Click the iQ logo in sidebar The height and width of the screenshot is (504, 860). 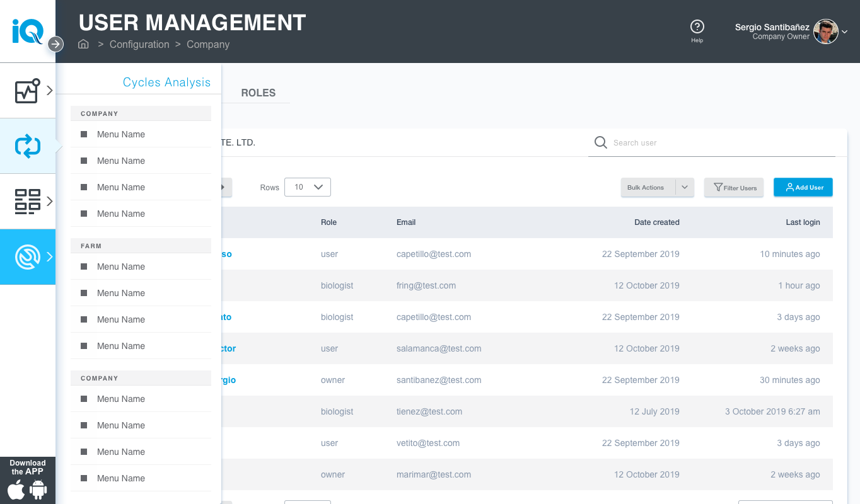[x=27, y=30]
